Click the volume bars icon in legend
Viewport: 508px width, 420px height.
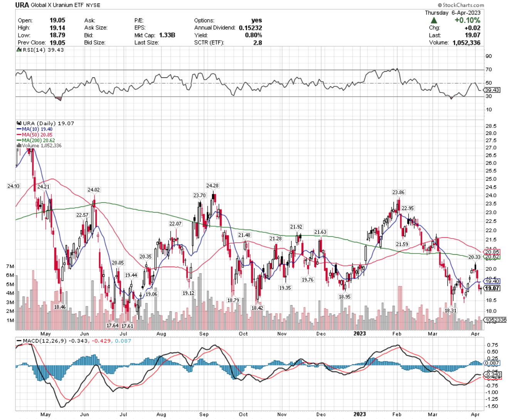coord(19,146)
